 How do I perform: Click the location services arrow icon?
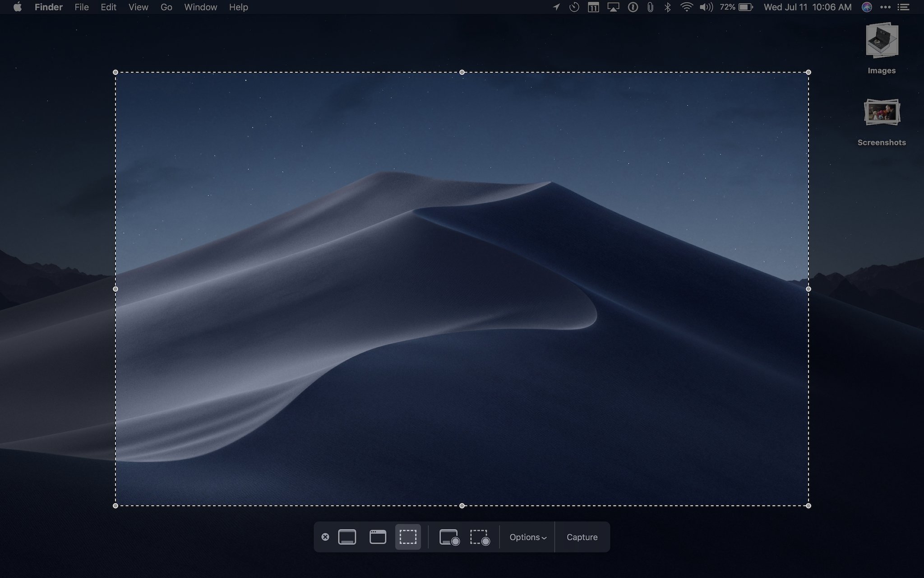557,7
